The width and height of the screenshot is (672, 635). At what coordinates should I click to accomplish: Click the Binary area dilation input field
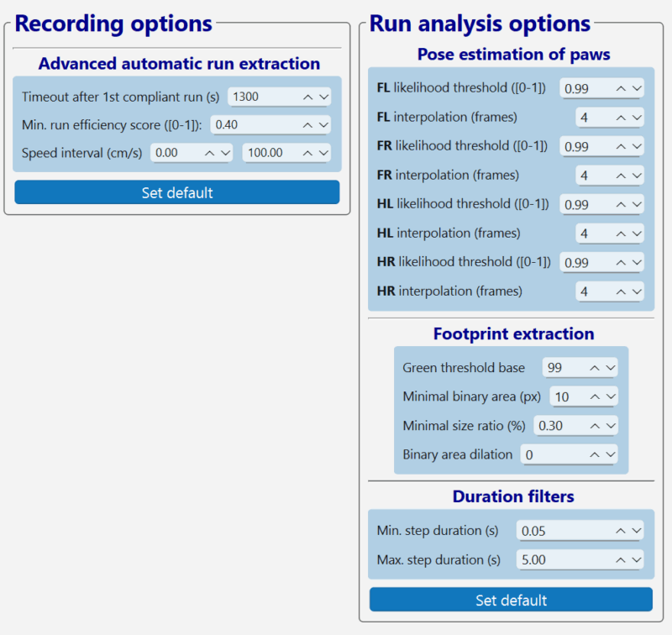coord(551,454)
